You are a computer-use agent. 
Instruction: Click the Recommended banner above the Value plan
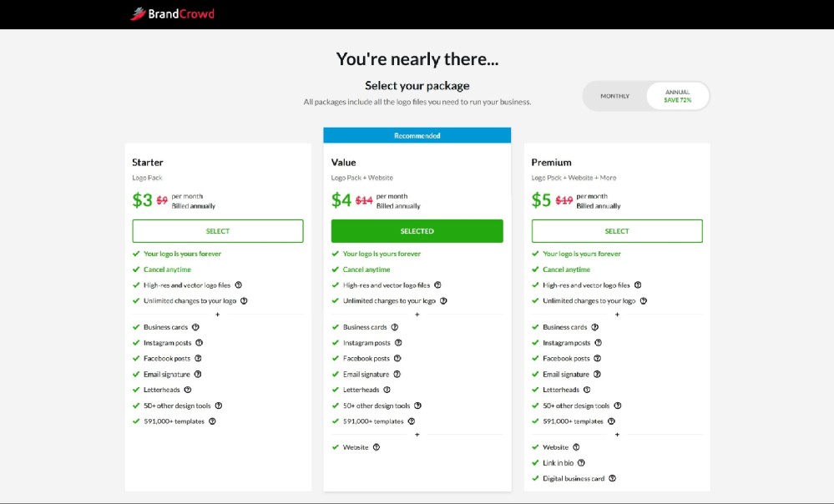(x=417, y=134)
